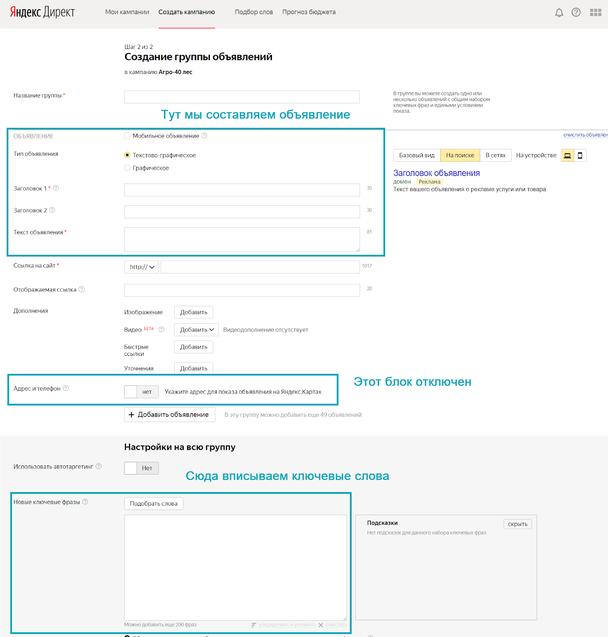Switch preview to В сетях
Screen dimensions: 608x637
click(x=495, y=155)
